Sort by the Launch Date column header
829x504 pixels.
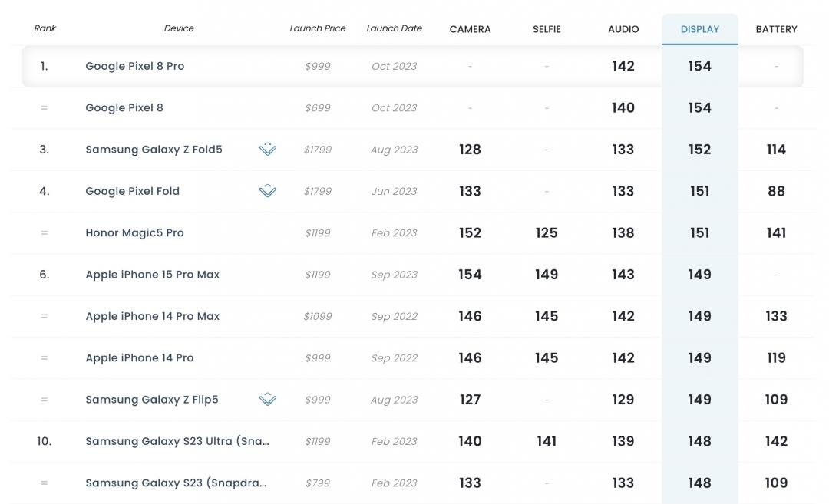pos(394,28)
